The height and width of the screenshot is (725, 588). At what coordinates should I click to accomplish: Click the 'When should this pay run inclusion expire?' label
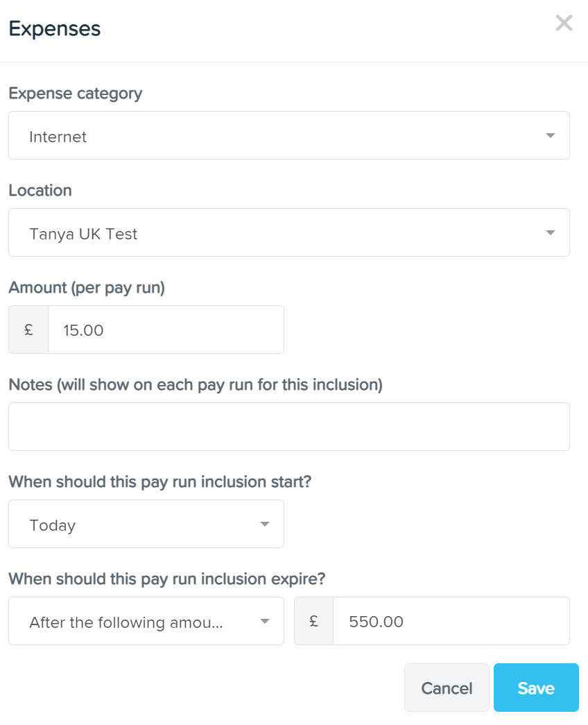[x=167, y=579]
